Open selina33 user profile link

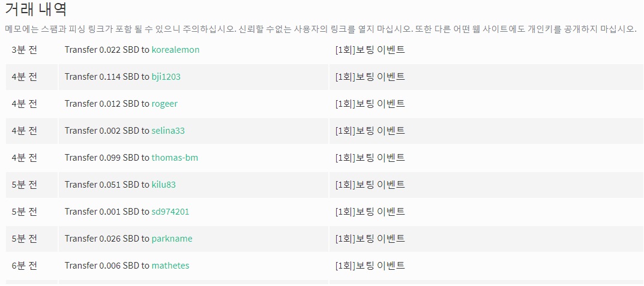pyautogui.click(x=168, y=131)
